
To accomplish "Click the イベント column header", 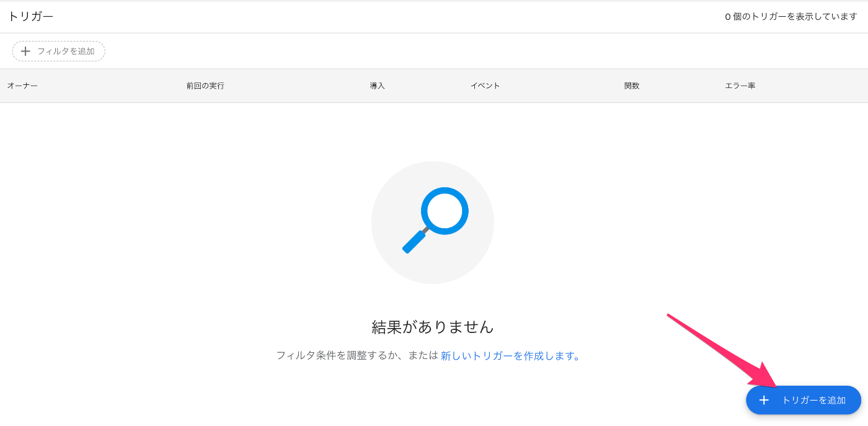I will point(485,86).
